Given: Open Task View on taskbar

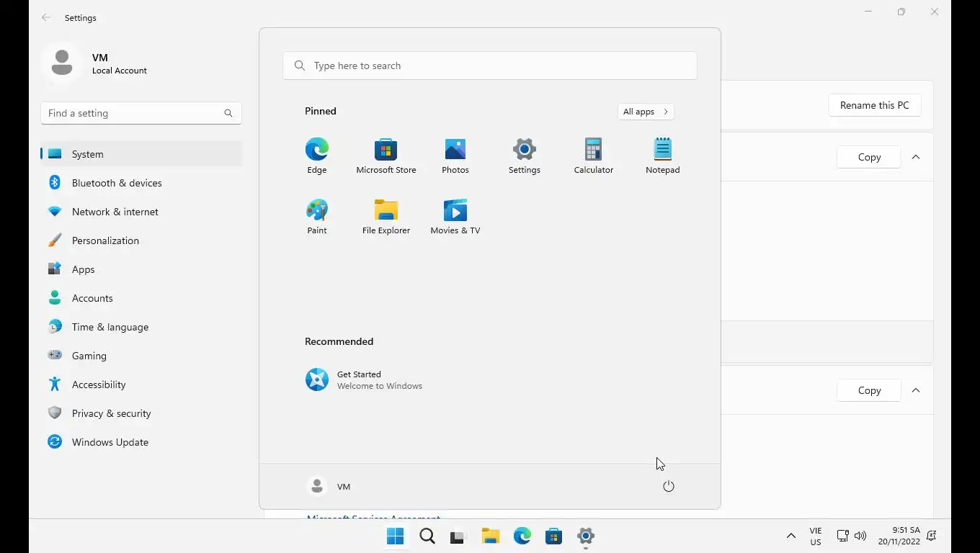Looking at the screenshot, I should tap(458, 536).
